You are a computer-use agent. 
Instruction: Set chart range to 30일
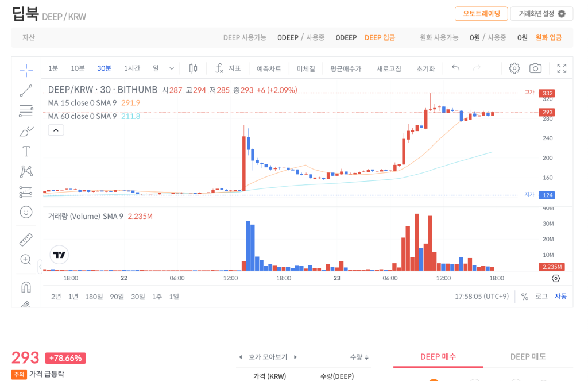pyautogui.click(x=138, y=297)
